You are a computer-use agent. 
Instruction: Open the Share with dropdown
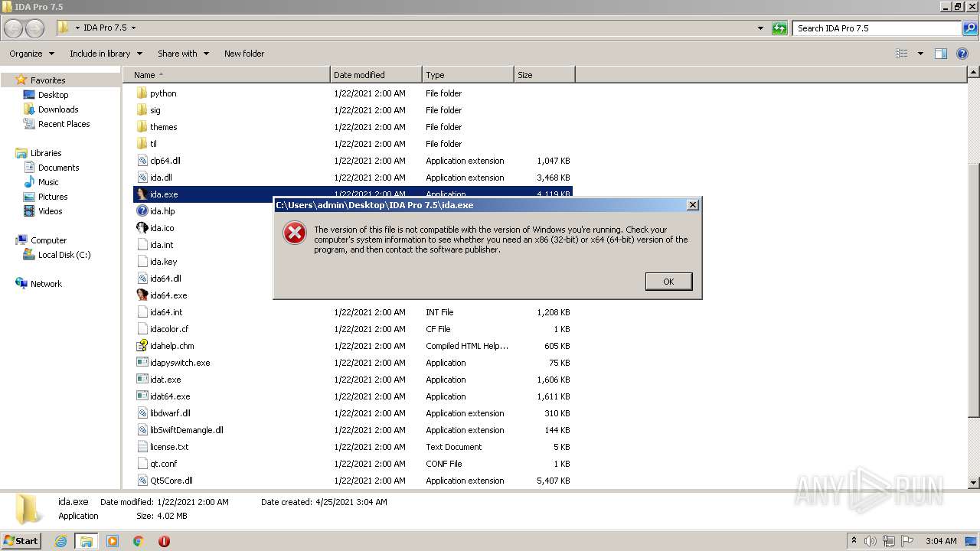[x=183, y=54]
